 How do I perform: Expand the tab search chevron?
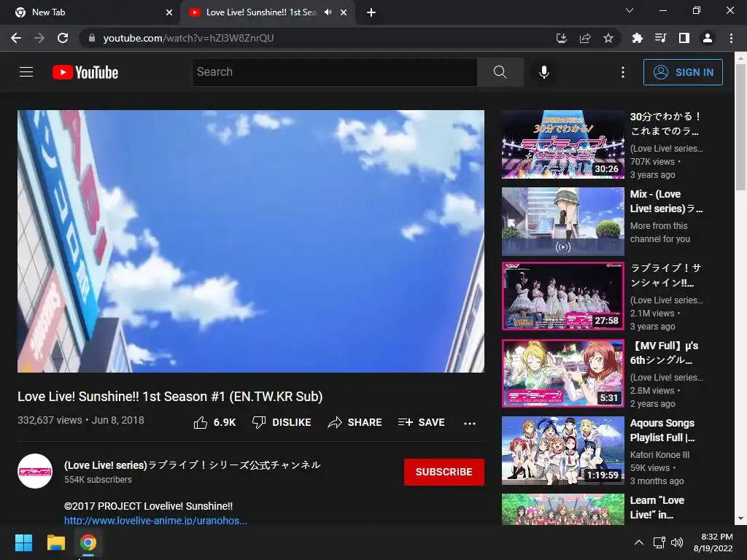pyautogui.click(x=630, y=10)
